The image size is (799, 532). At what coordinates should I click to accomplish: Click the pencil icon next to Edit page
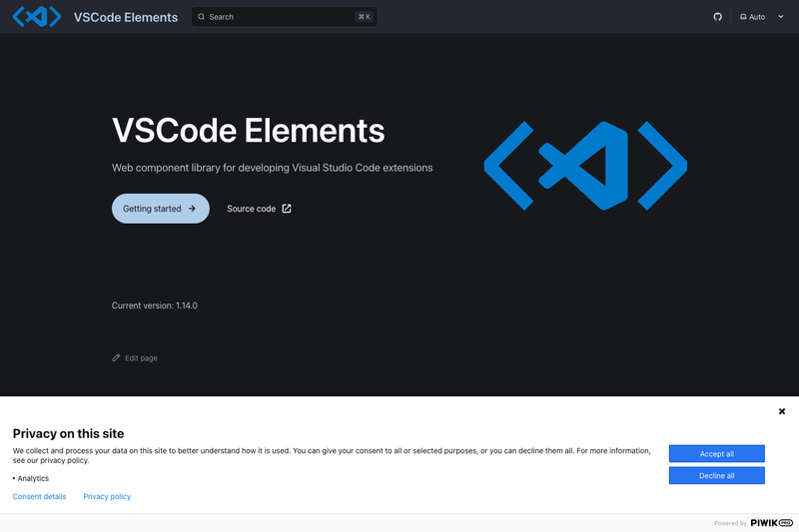point(116,358)
